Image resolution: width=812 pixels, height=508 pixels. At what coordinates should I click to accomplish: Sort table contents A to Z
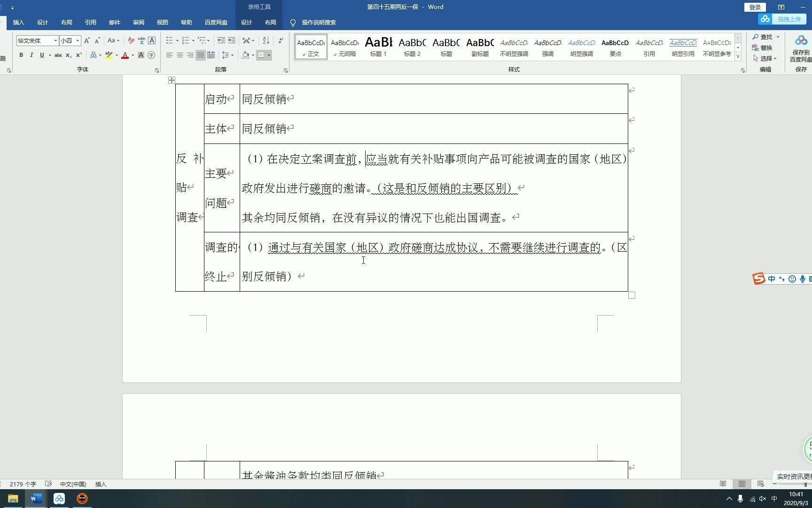point(266,40)
